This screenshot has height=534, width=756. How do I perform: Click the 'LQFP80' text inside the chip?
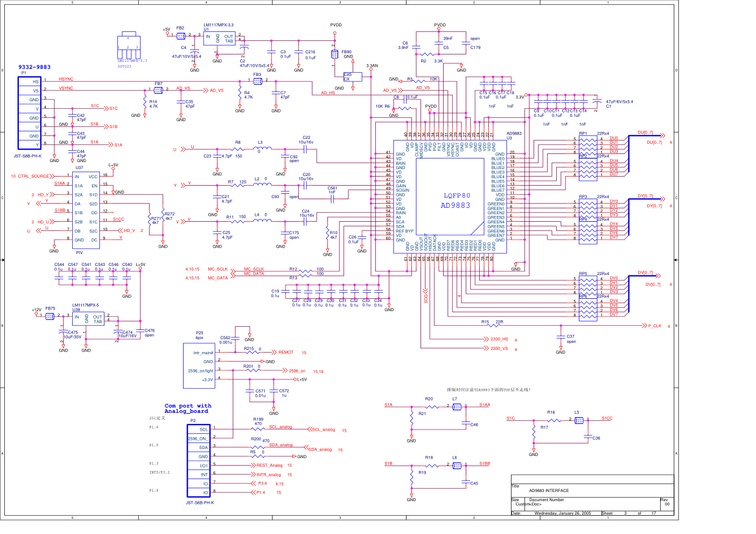(457, 196)
